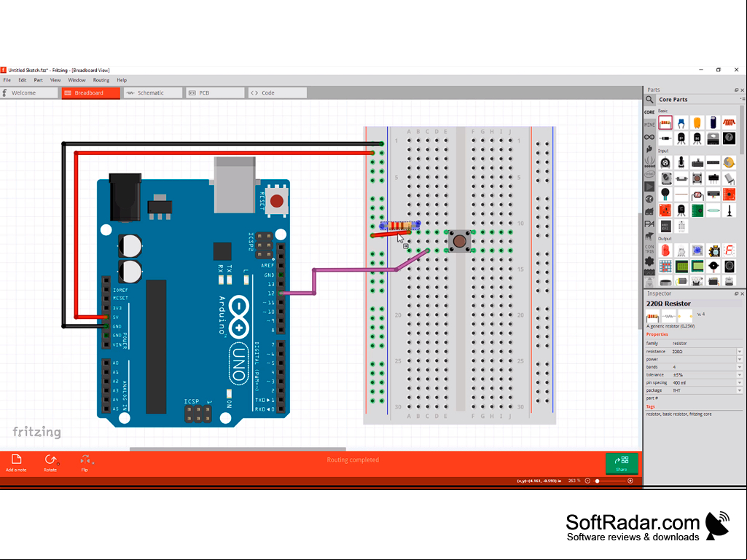Select resistor PCB view thumbnail in Inspector
The width and height of the screenshot is (747, 560).
pyautogui.click(x=685, y=316)
